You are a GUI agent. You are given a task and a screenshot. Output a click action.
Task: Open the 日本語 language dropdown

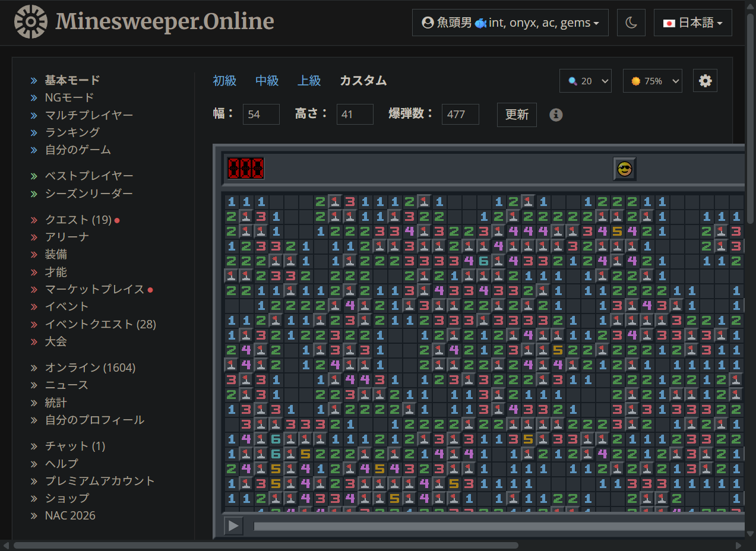pyautogui.click(x=693, y=23)
